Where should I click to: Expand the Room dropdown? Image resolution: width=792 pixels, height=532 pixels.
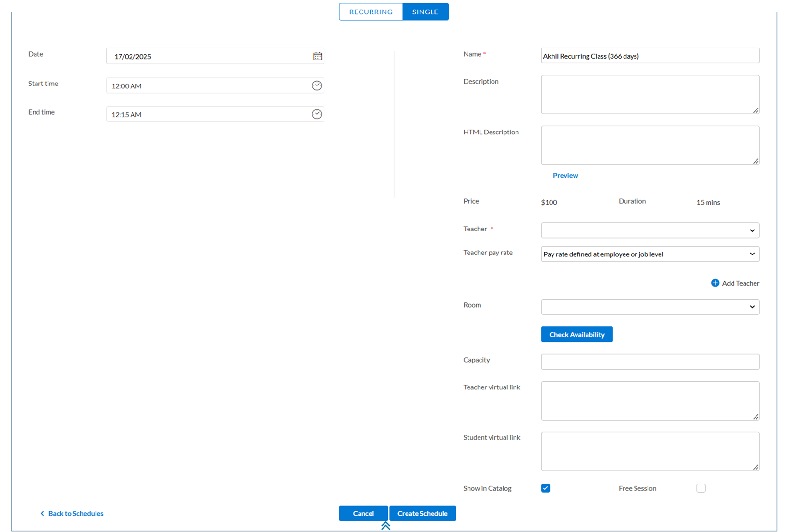click(x=650, y=307)
